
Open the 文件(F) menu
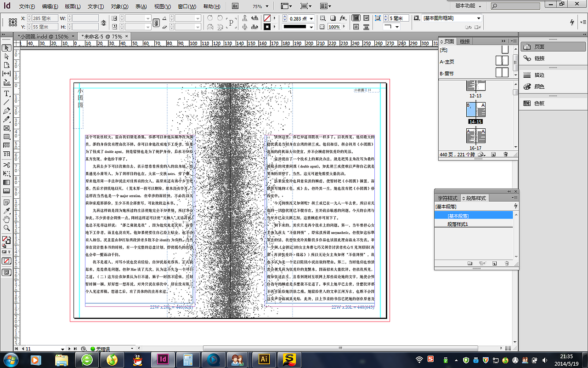27,6
